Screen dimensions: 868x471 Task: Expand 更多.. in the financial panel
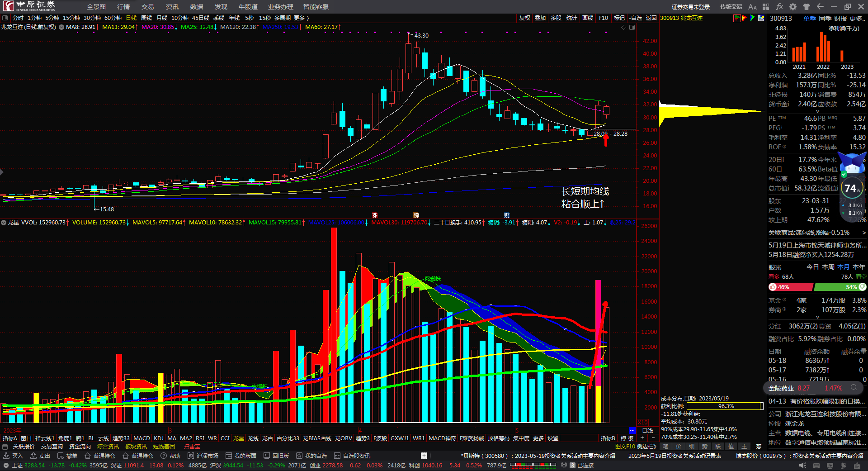(x=858, y=19)
